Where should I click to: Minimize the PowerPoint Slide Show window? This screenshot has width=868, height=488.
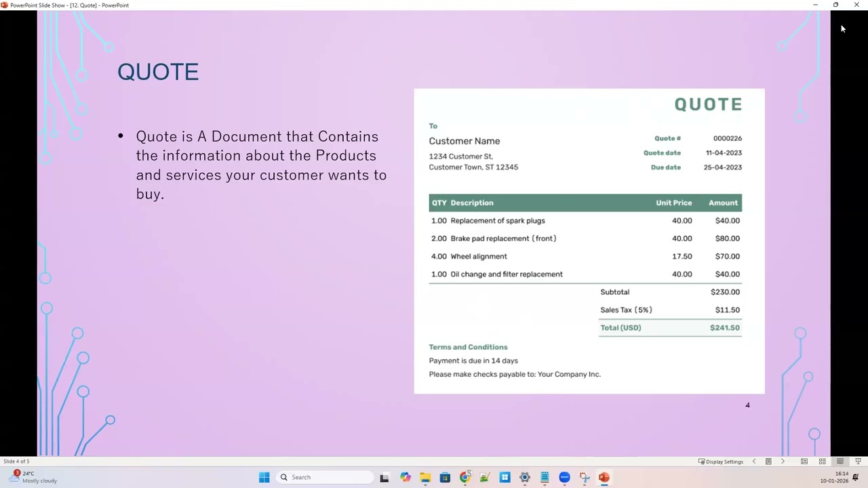click(815, 5)
